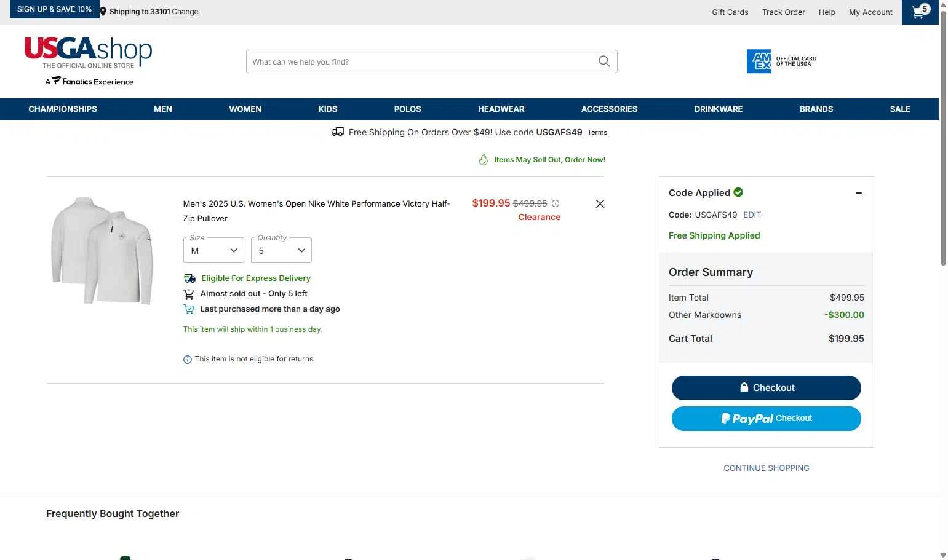The width and height of the screenshot is (948, 560).
Task: Click the Frequently Bought Together heading
Action: [113, 514]
